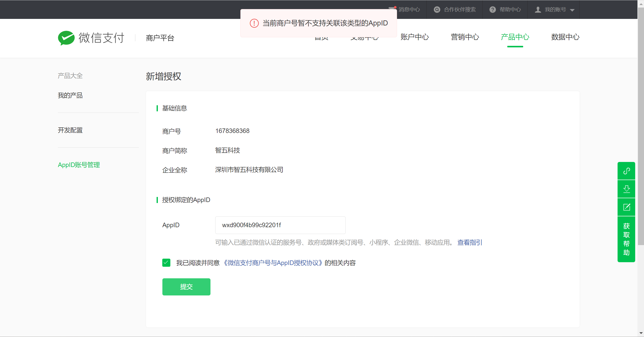Open 数据中心 in top navigation
The height and width of the screenshot is (337, 644).
click(x=565, y=37)
